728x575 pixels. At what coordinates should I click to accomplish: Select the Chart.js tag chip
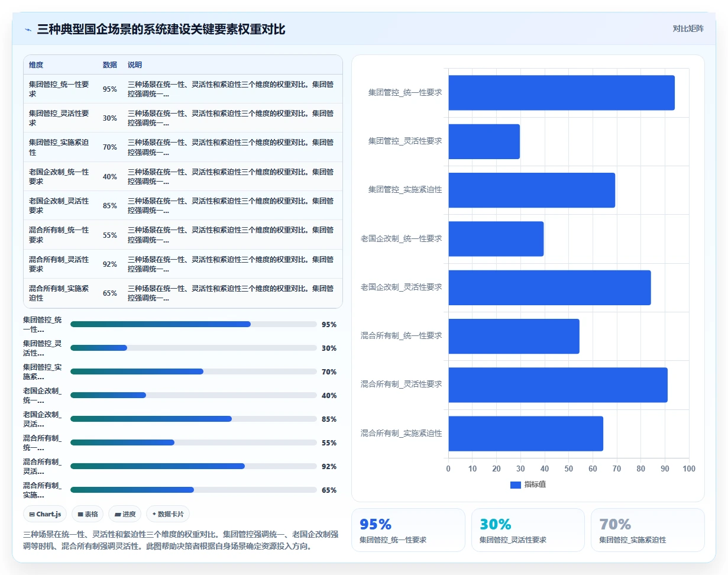(45, 514)
